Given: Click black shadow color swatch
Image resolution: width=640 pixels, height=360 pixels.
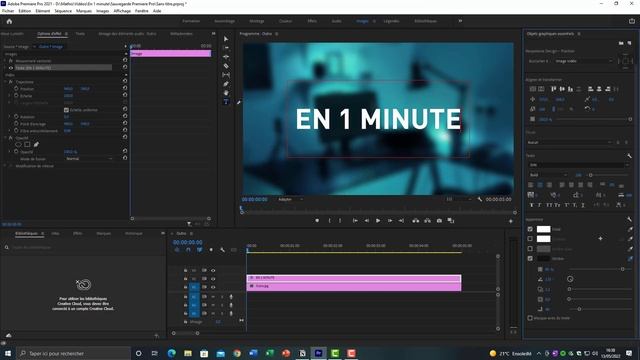Looking at the screenshot, I should [x=543, y=258].
